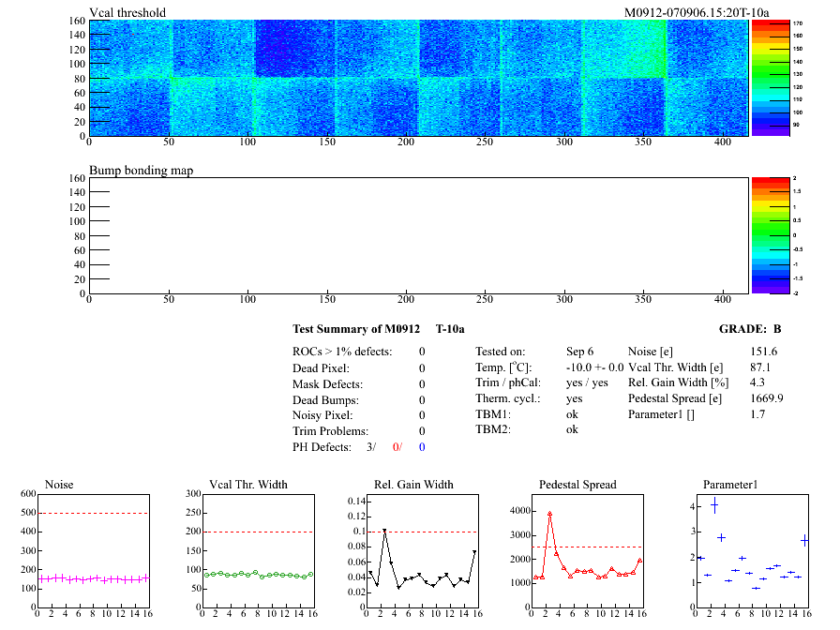
Task: Click the -10.0 +- 0.0 temperature value
Action: [594, 367]
